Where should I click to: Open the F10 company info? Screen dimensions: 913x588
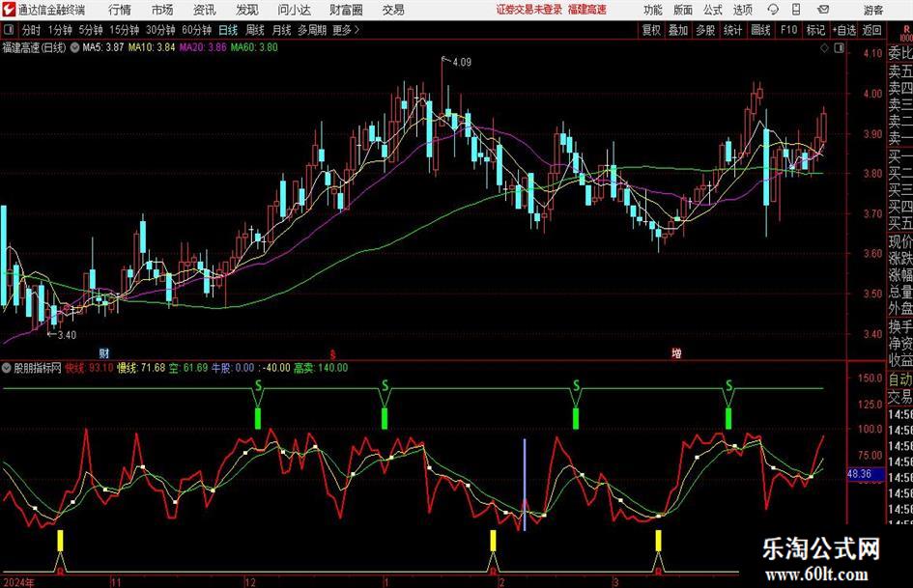788,30
